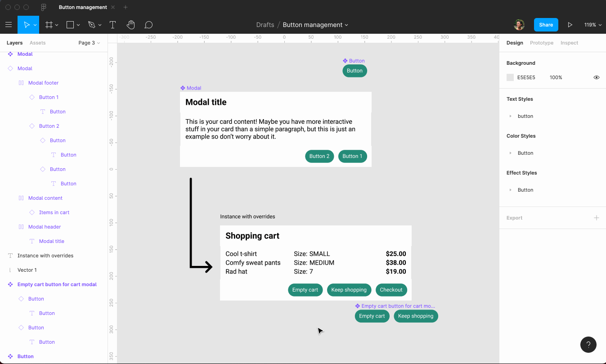
Task: Open the Page 3 page selector
Action: coord(89,43)
